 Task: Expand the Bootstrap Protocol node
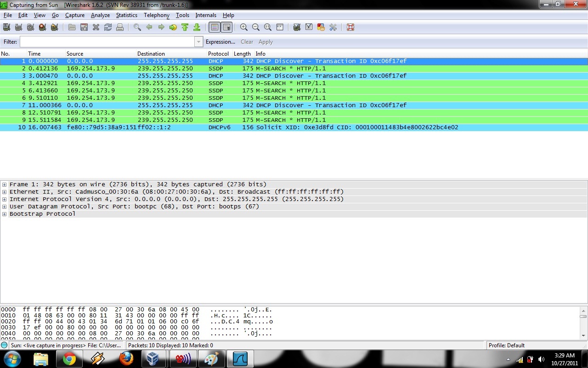point(4,214)
